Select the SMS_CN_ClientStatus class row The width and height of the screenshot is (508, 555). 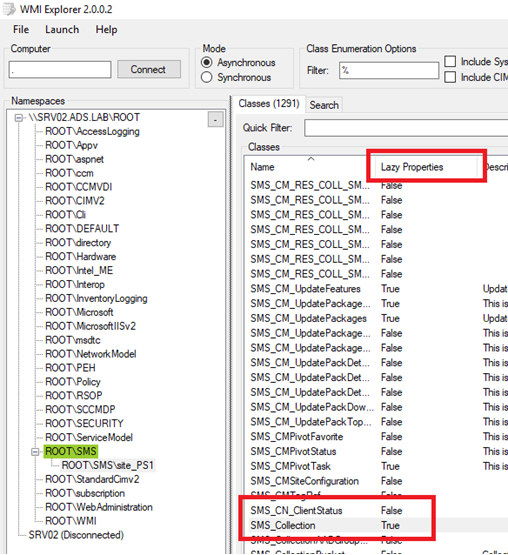coord(377,510)
